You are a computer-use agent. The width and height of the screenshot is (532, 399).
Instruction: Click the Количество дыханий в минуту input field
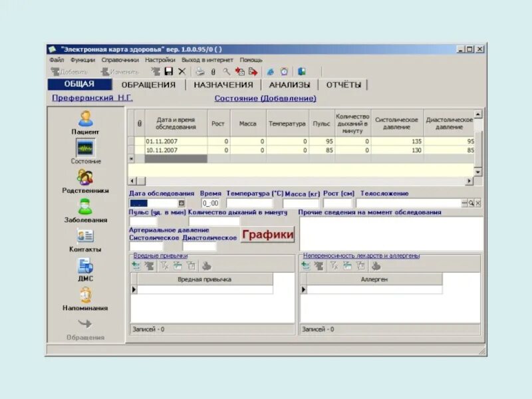coord(214,221)
